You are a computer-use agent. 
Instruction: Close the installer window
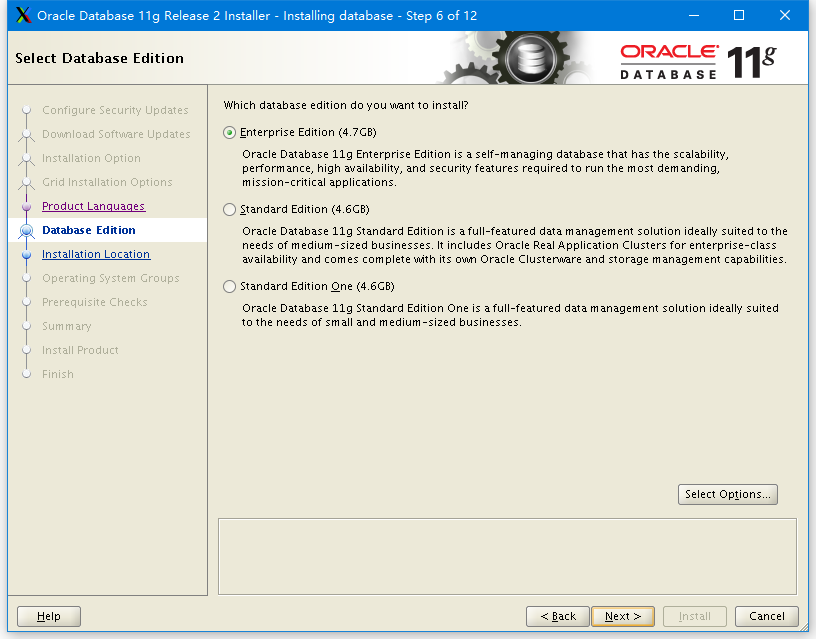[x=785, y=16]
